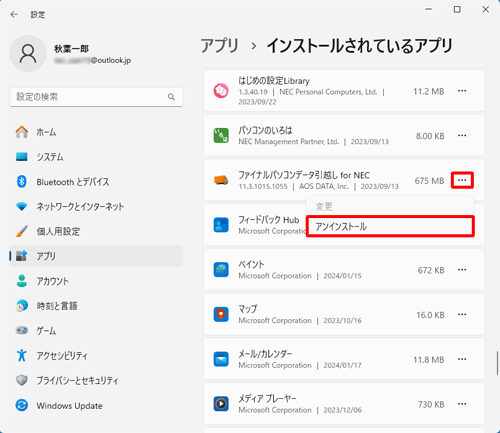Open 時刻と言語 settings
Screen dimensions: 500x433
[x=96, y=306]
